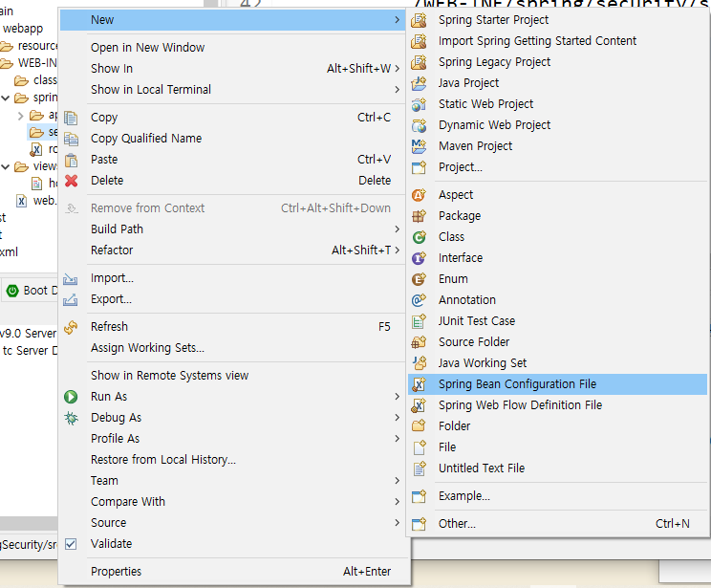Collapse the spring folder in the tree
Screen dimensions: 711x588
(x=6, y=98)
